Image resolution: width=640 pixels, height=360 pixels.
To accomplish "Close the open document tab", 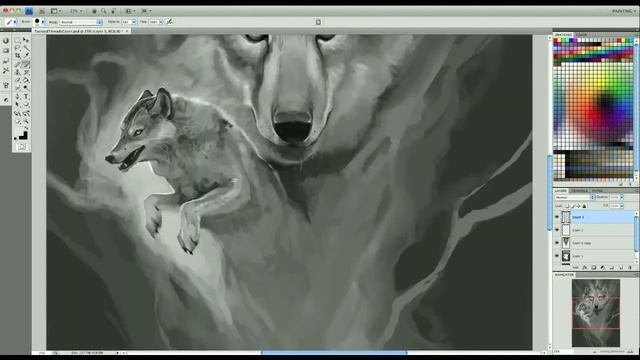I will [x=127, y=31].
